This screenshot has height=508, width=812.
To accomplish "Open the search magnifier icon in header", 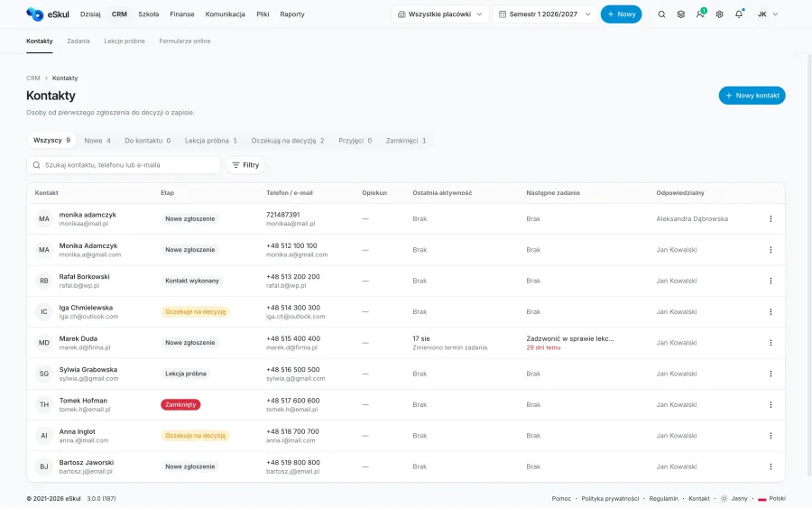I will 661,14.
